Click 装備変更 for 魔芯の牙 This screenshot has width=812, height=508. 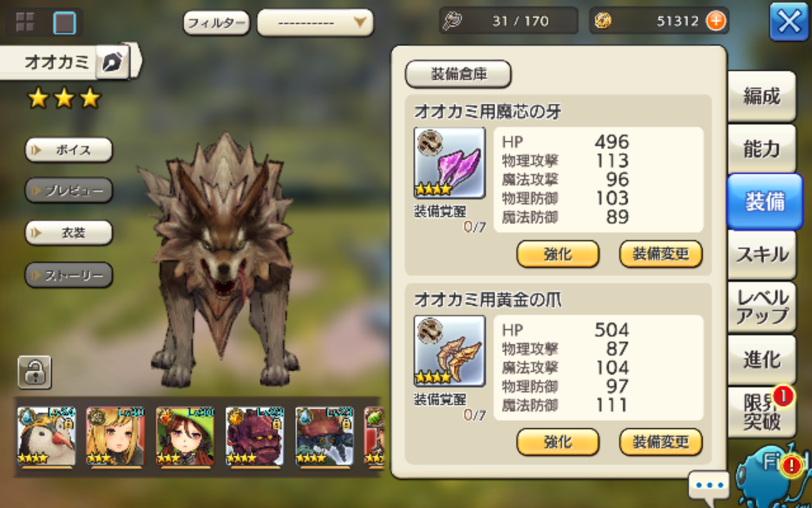pos(660,254)
